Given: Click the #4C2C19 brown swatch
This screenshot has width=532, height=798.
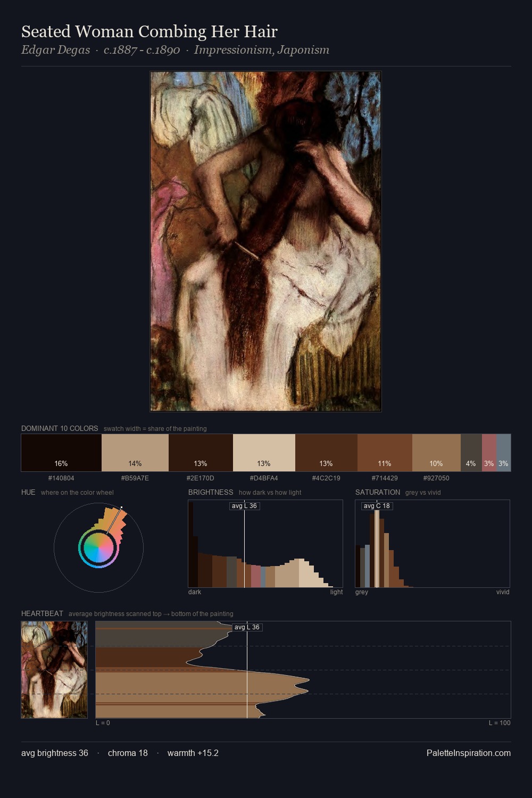Looking at the screenshot, I should click(326, 453).
